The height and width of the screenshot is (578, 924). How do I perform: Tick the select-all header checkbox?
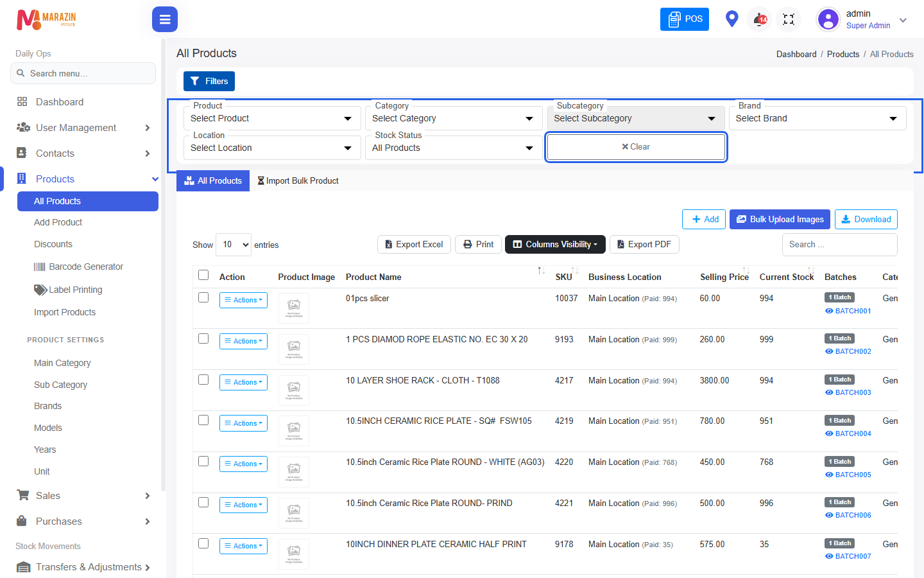tap(203, 275)
